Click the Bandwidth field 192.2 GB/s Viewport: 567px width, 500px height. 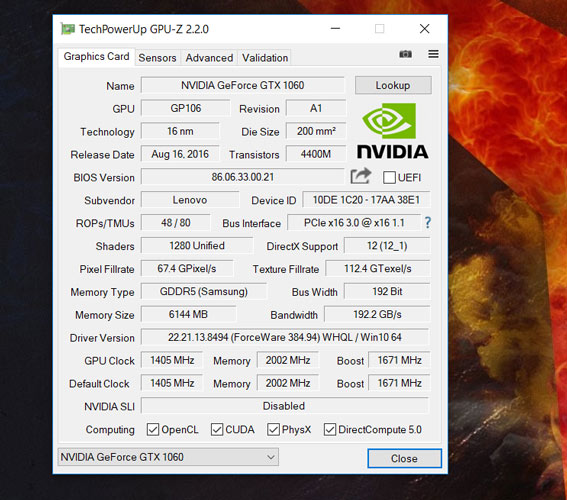point(377,314)
